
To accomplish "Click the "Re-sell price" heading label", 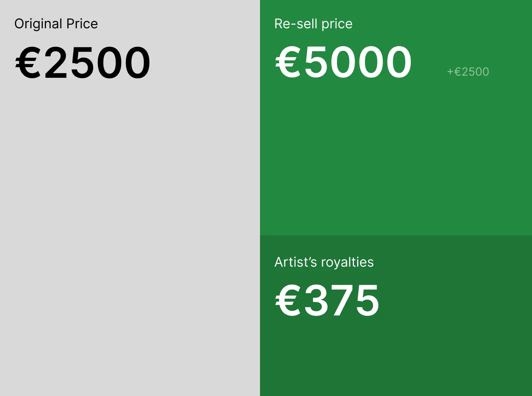I will click(x=313, y=24).
